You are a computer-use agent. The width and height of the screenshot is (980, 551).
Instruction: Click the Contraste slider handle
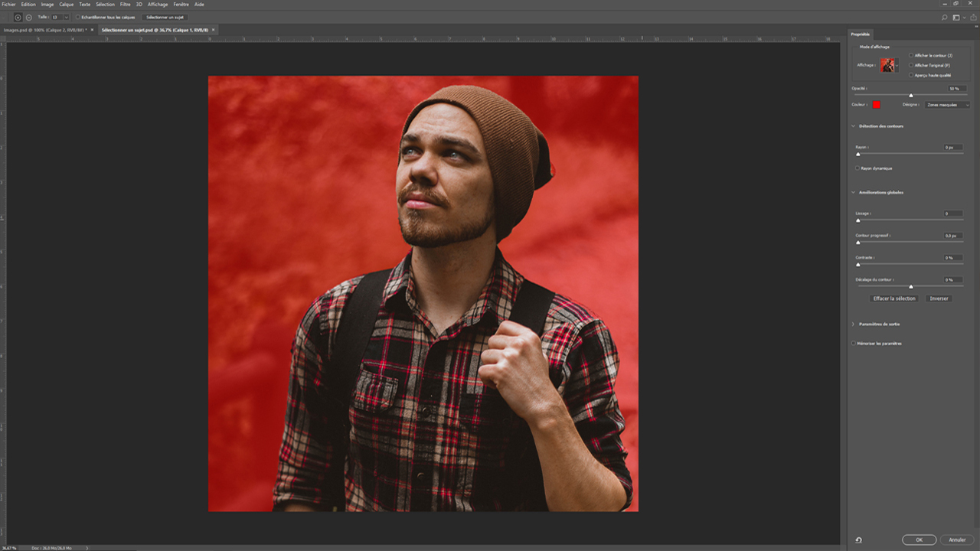pos(858,265)
